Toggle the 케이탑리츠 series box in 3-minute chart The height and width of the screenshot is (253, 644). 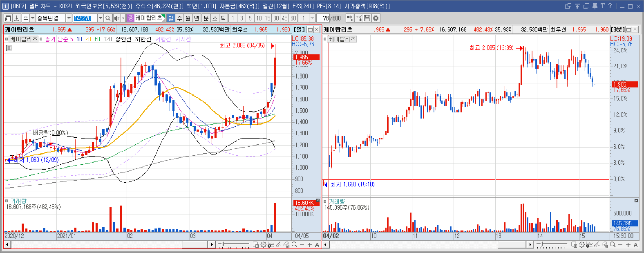click(325, 39)
